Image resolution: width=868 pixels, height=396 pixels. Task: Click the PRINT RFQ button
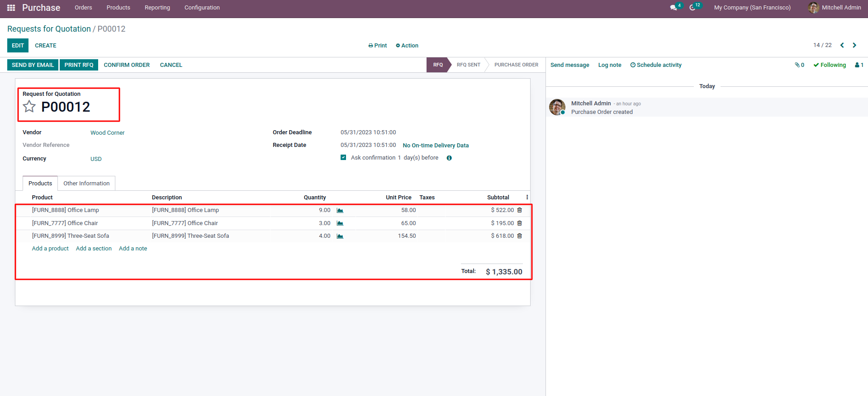click(79, 65)
